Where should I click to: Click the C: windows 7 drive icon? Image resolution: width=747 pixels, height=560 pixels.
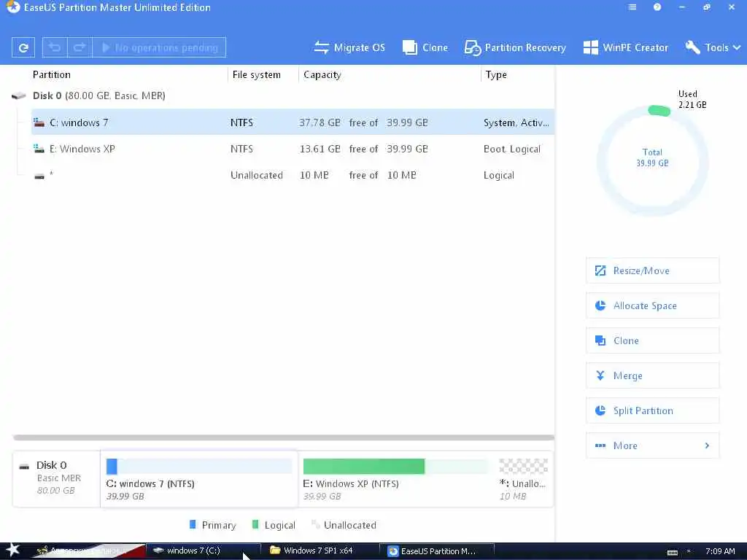click(39, 122)
